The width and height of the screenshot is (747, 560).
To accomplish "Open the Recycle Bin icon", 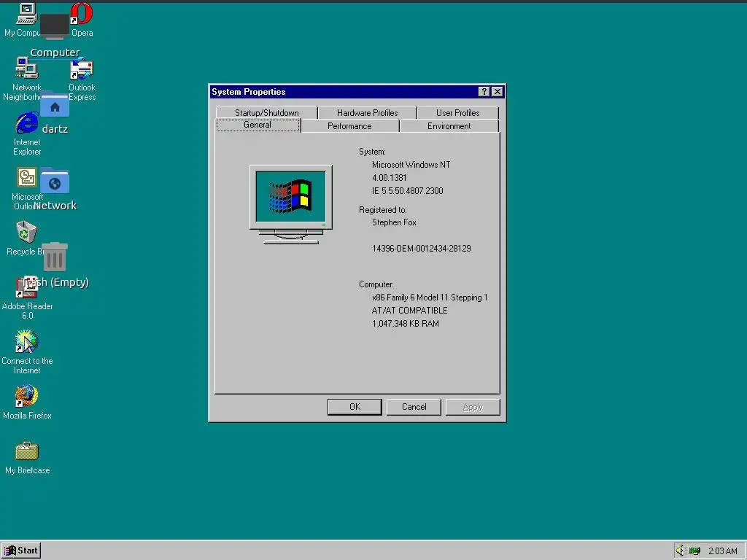I will (26, 233).
